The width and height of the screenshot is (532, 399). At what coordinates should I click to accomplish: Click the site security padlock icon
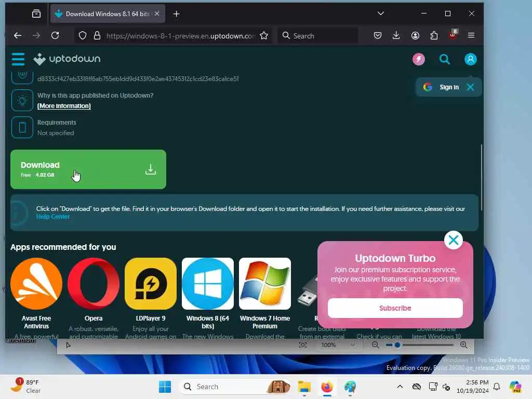97,36
